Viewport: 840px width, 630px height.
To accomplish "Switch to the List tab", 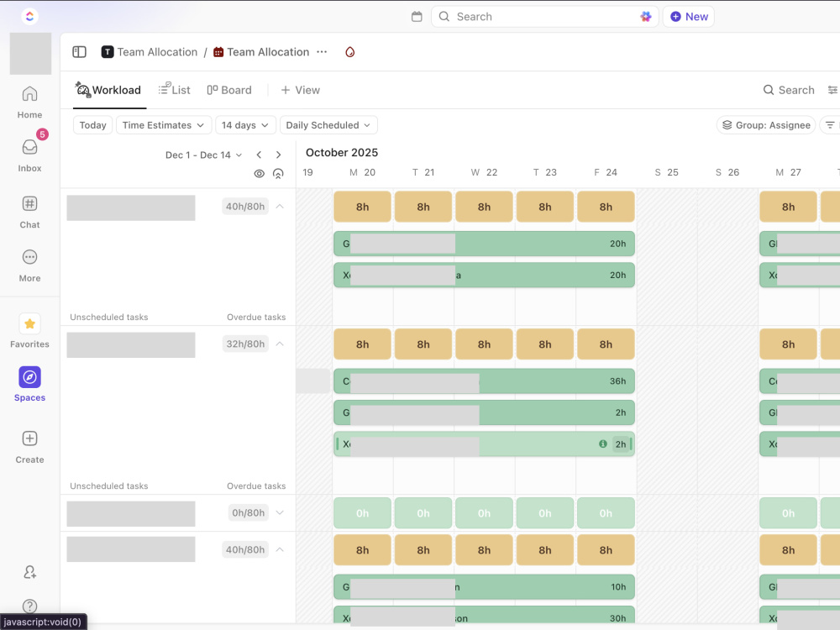I will point(174,90).
